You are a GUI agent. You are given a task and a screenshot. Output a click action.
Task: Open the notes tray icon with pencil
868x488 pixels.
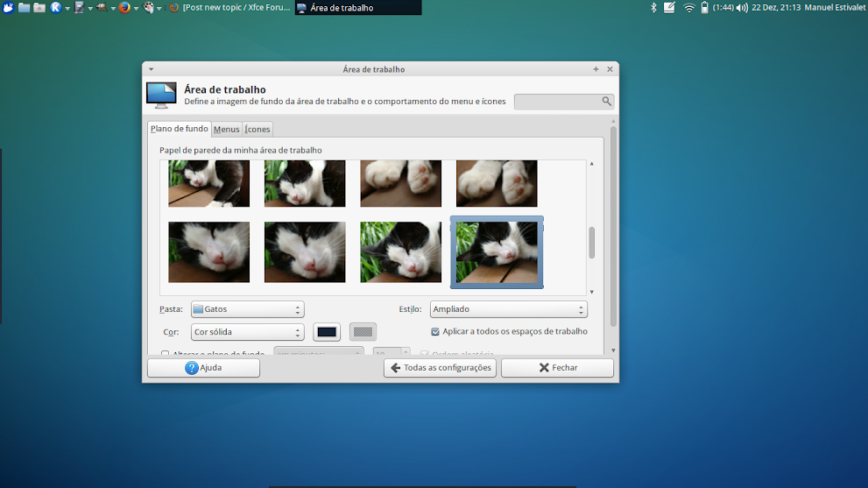click(669, 7)
